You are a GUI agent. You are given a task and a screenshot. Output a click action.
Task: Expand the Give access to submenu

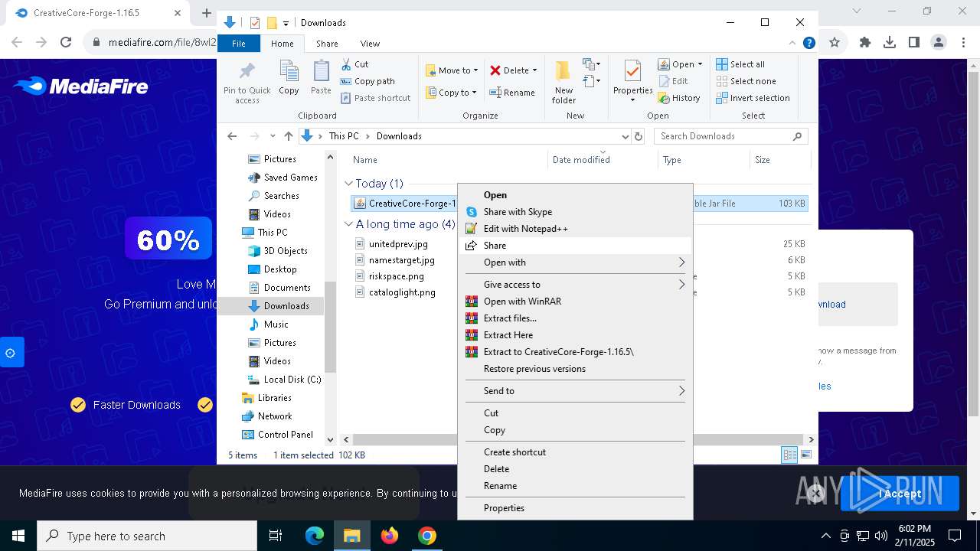pyautogui.click(x=576, y=285)
